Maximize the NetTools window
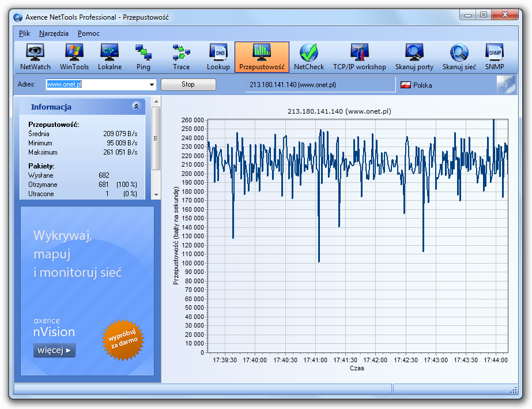Image resolution: width=532 pixels, height=409 pixels. [484, 15]
